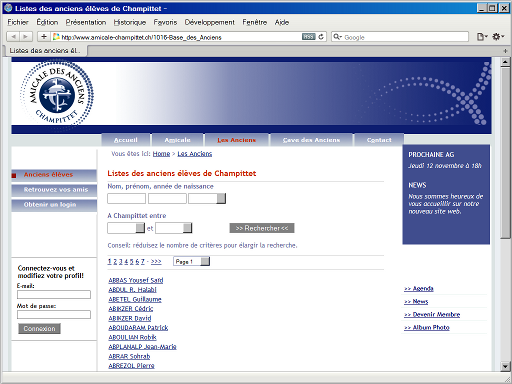512x384 pixels.
Task: Add a new tab with the tab bar plus
Action: coord(505,51)
